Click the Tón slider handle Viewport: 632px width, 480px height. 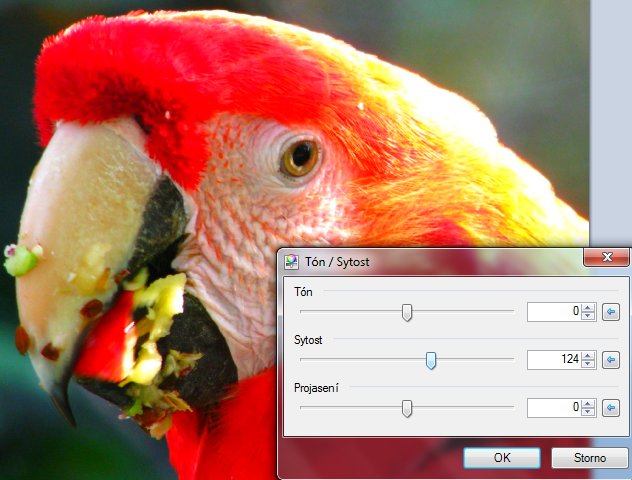pyautogui.click(x=407, y=312)
